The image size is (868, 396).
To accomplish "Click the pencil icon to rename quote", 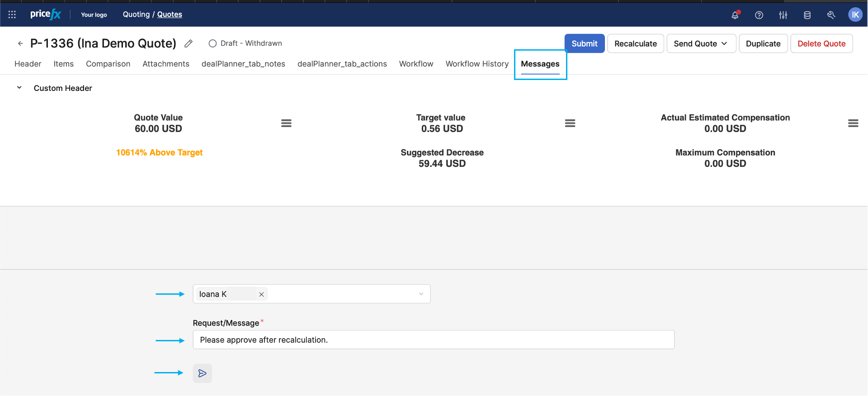I will pos(189,43).
